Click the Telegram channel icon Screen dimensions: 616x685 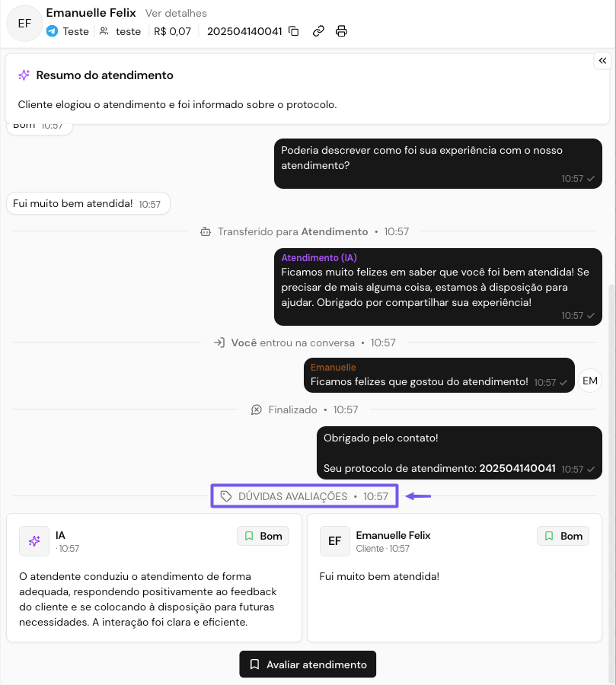point(52,31)
